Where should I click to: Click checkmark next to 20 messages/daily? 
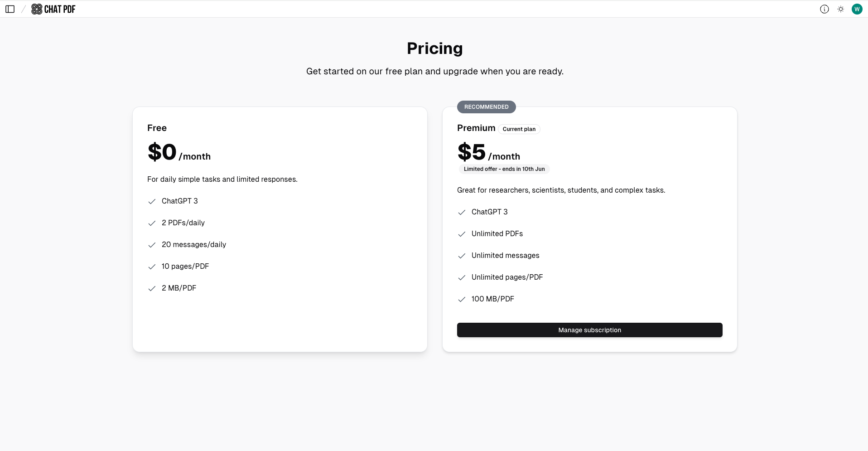pos(152,245)
